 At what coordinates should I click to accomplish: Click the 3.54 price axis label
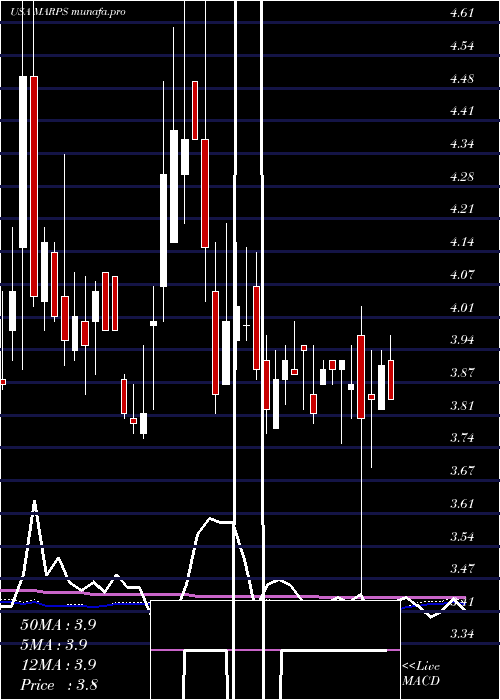[x=462, y=536]
